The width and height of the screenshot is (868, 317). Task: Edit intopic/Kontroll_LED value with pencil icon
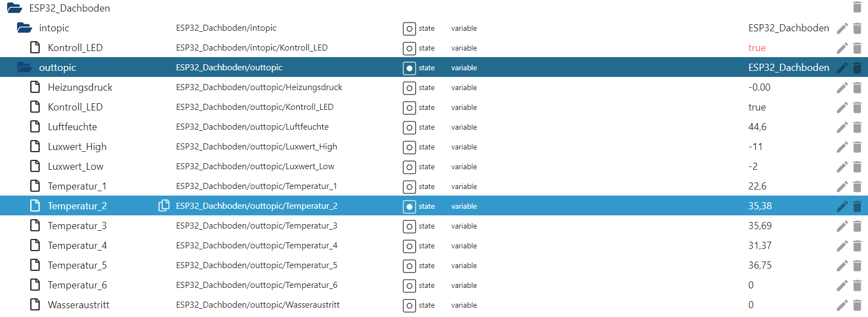842,48
